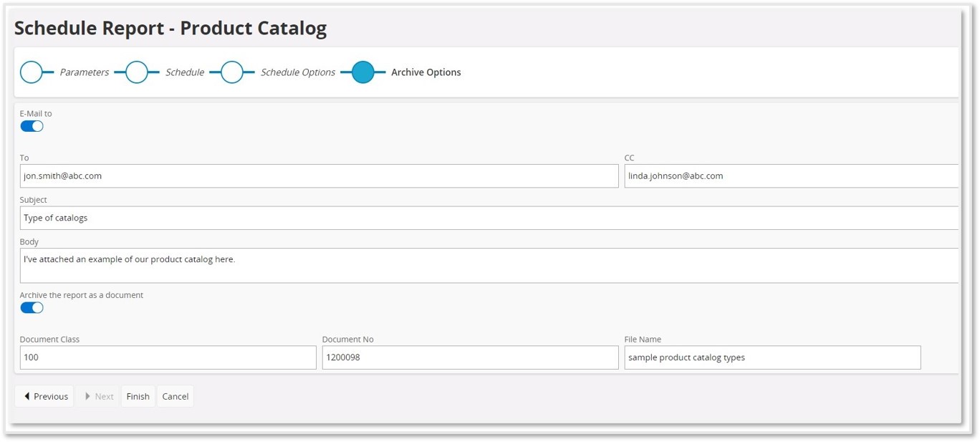Image resolution: width=980 pixels, height=442 pixels.
Task: Click the Archive Options step circle
Action: point(363,72)
